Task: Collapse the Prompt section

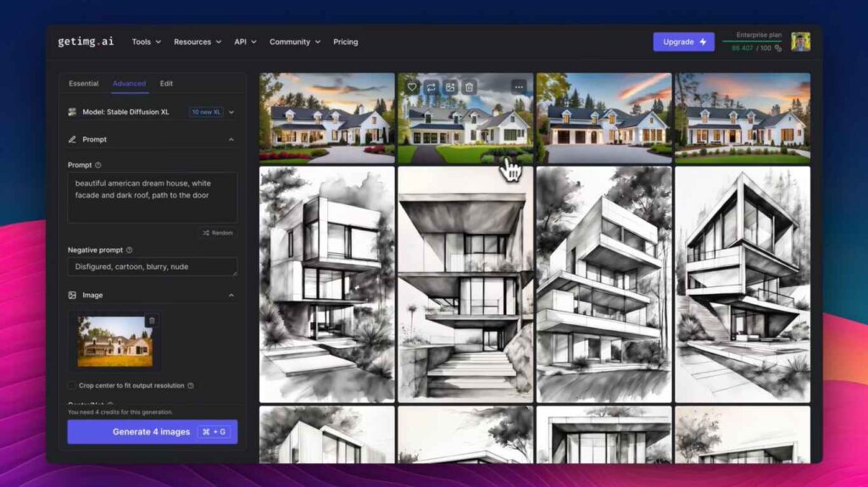Action: click(231, 140)
